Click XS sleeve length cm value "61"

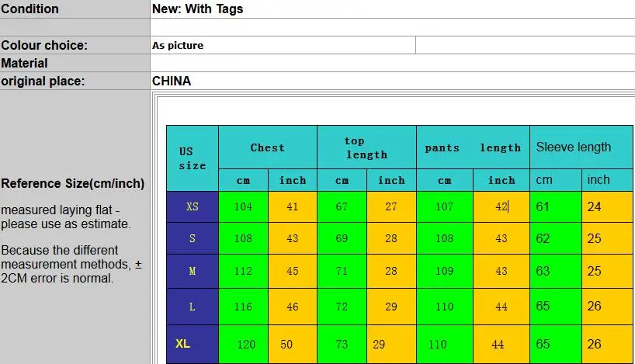coord(556,206)
